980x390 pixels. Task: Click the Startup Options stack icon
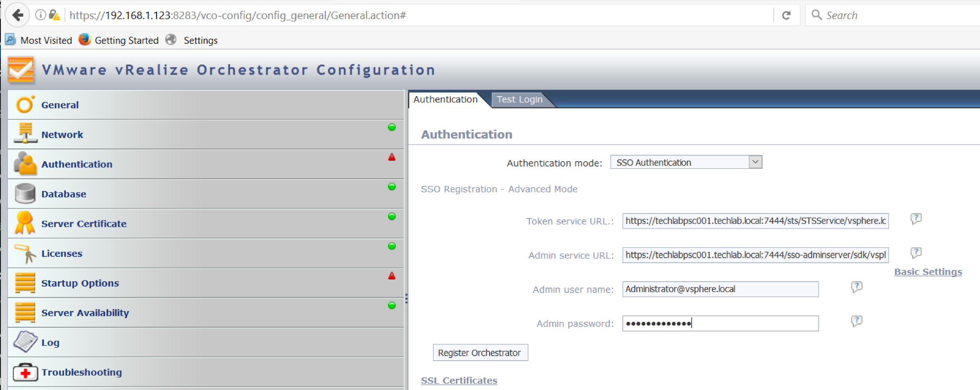point(25,283)
